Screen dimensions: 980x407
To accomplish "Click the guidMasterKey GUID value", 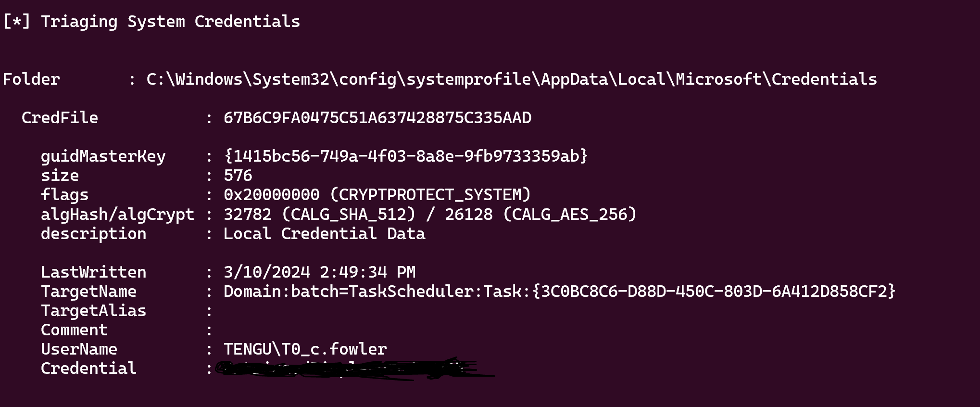I will (x=405, y=156).
